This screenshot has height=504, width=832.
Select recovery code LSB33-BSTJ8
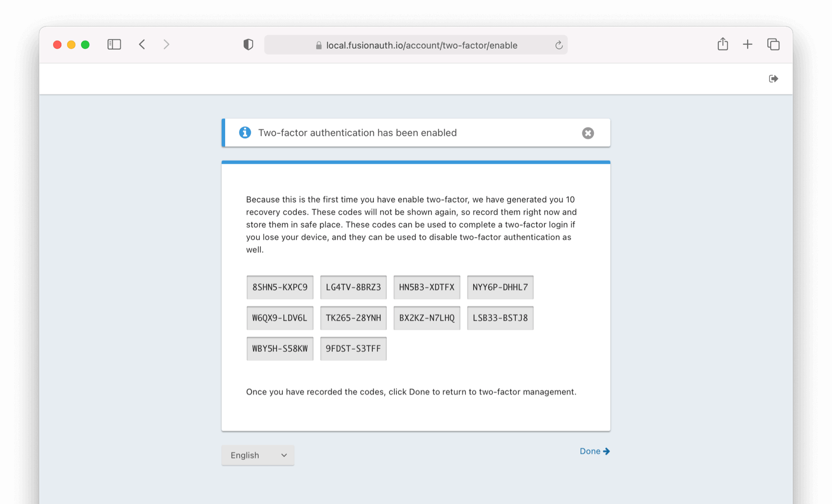coord(500,318)
